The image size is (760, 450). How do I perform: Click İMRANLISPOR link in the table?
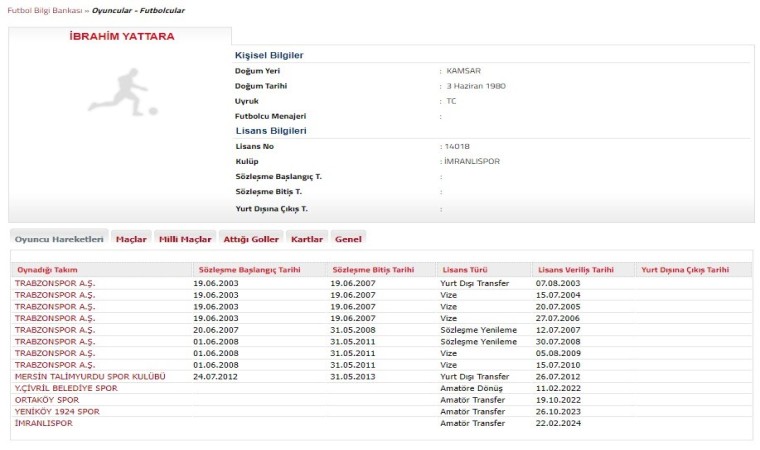(x=44, y=423)
